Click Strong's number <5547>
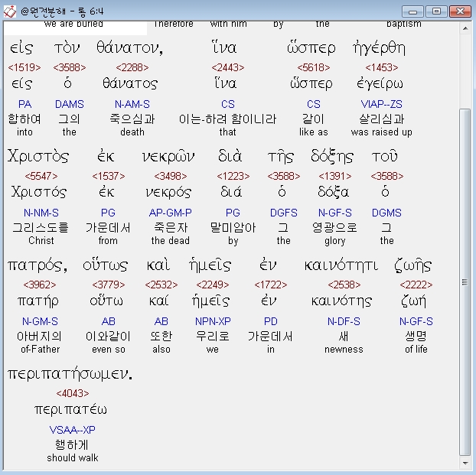This screenshot has width=476, height=475. (x=41, y=176)
